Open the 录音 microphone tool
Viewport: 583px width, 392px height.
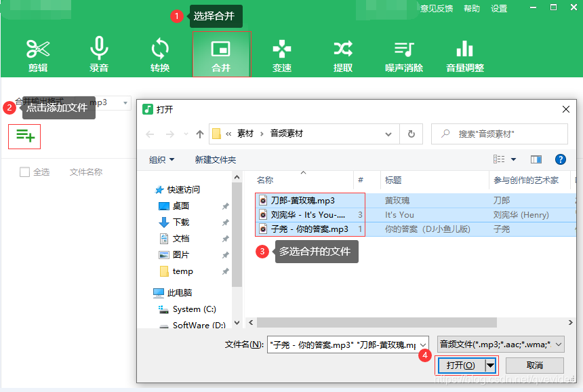click(x=99, y=55)
